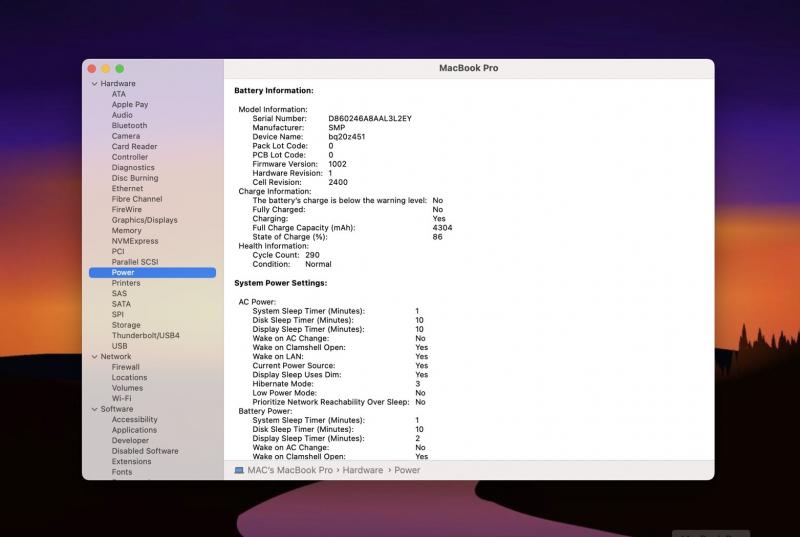800x537 pixels.
Task: Select Card Reader in the sidebar
Action: click(x=134, y=146)
